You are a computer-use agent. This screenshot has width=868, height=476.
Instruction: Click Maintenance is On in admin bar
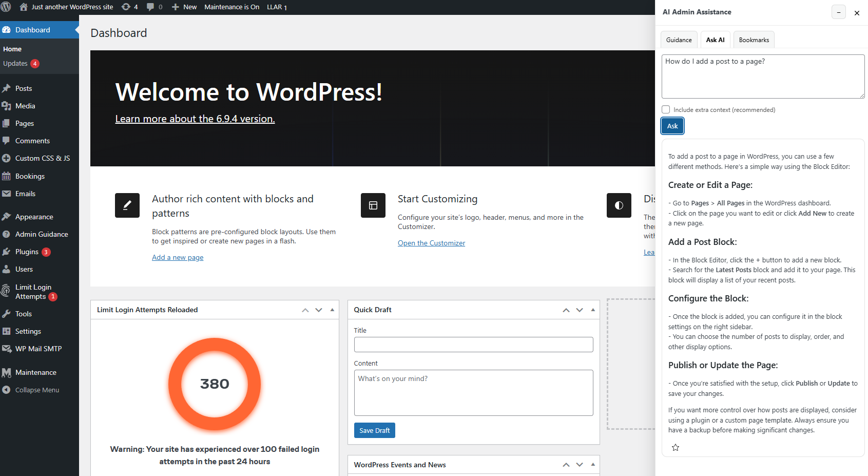(x=232, y=7)
